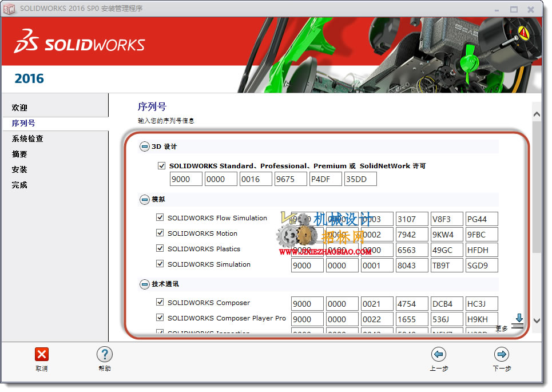Click Simulation serial field SGD9
552x392 pixels.
tap(482, 266)
